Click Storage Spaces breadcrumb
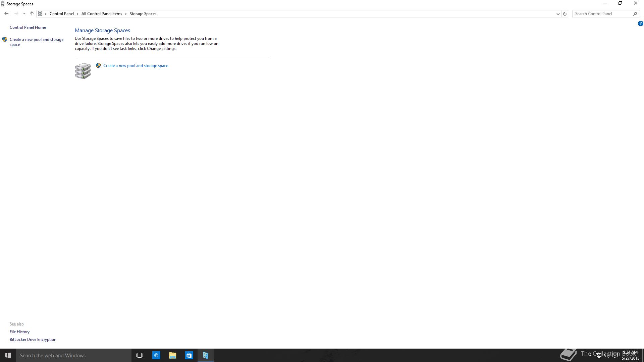This screenshot has height=362, width=644. [x=143, y=14]
